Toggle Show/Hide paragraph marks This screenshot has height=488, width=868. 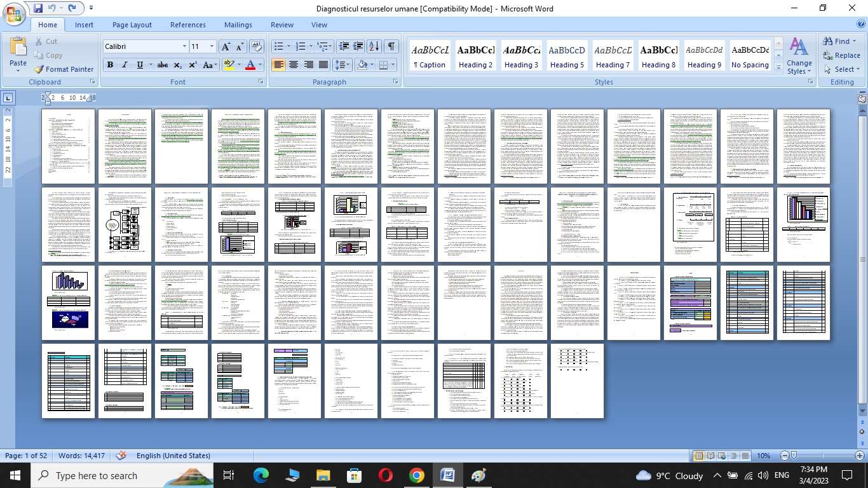pyautogui.click(x=391, y=46)
